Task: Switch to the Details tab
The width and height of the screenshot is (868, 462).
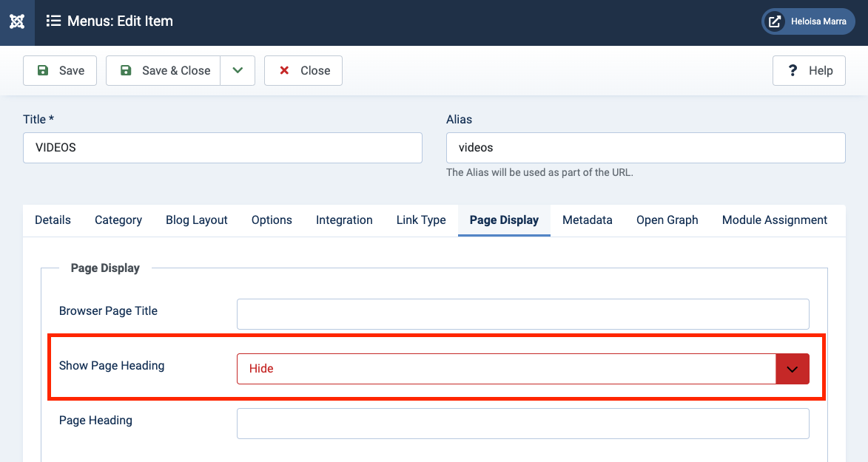Action: [53, 220]
